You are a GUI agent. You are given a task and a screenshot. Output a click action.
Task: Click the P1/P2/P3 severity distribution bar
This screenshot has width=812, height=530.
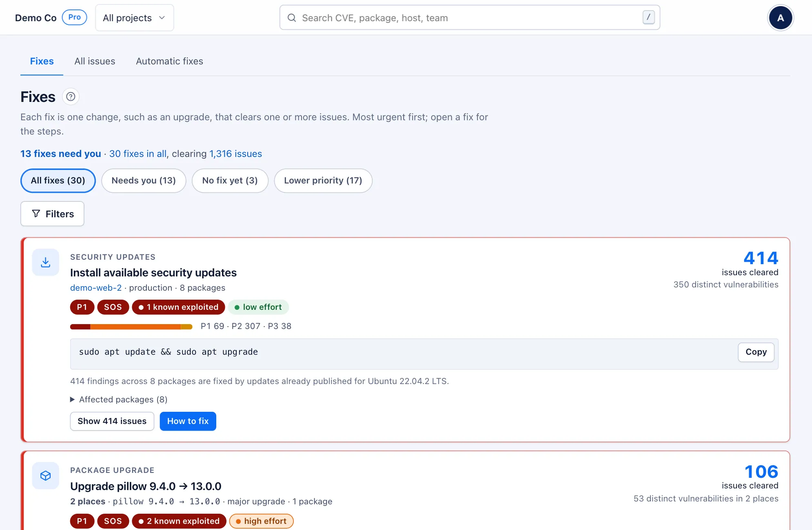[131, 327]
